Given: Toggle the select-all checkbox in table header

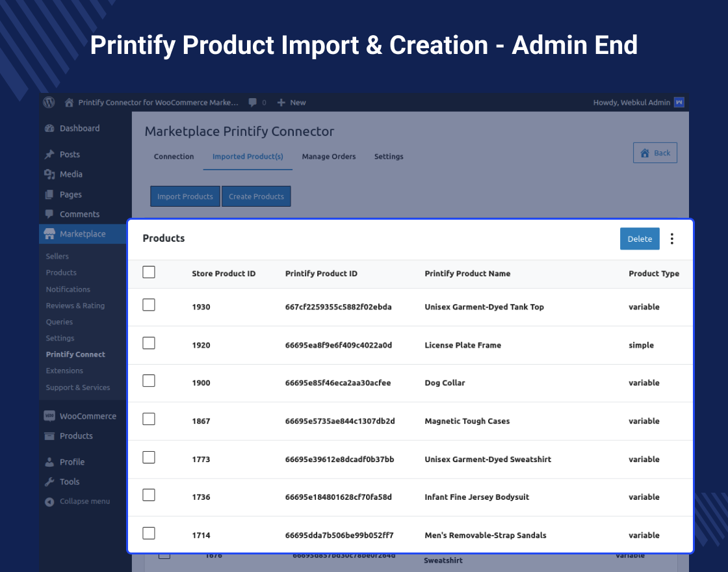Looking at the screenshot, I should coord(149,272).
